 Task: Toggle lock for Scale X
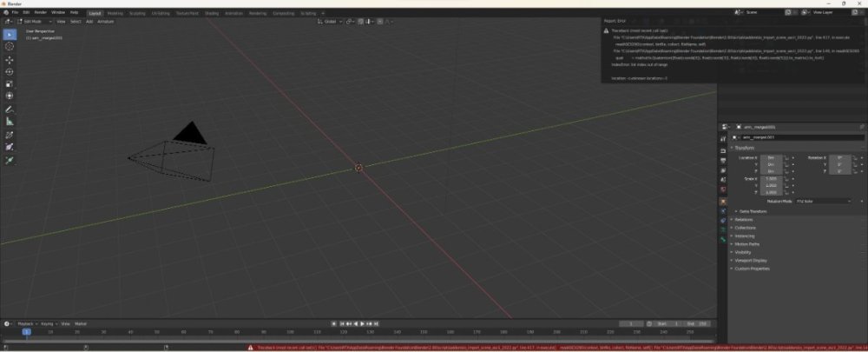[786, 179]
